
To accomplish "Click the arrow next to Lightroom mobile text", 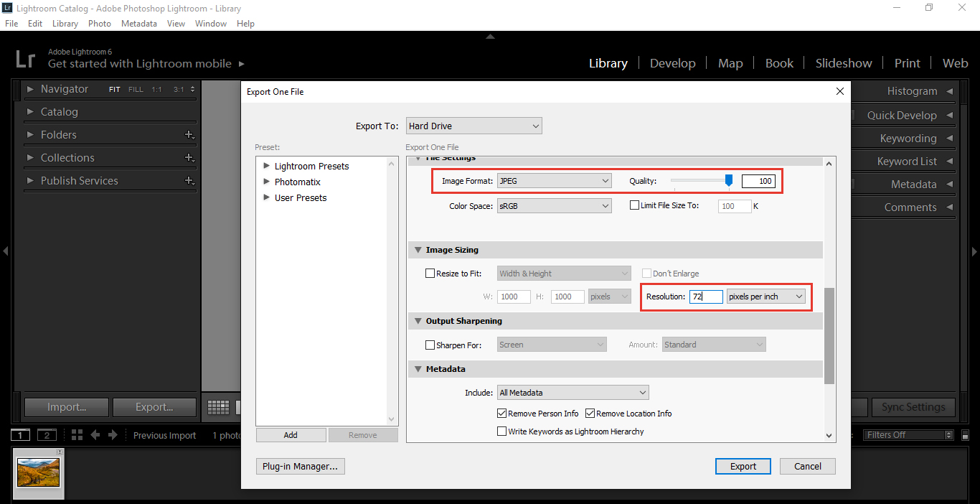I will [242, 64].
